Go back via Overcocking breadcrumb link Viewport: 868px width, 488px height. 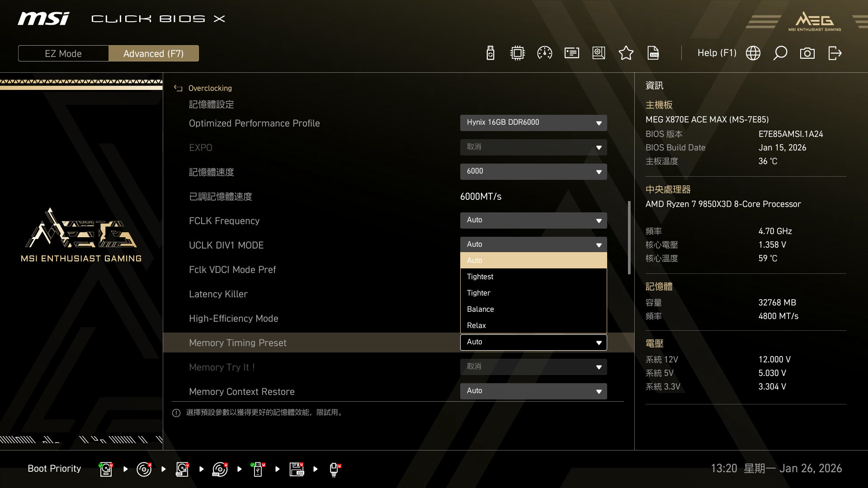(x=210, y=88)
